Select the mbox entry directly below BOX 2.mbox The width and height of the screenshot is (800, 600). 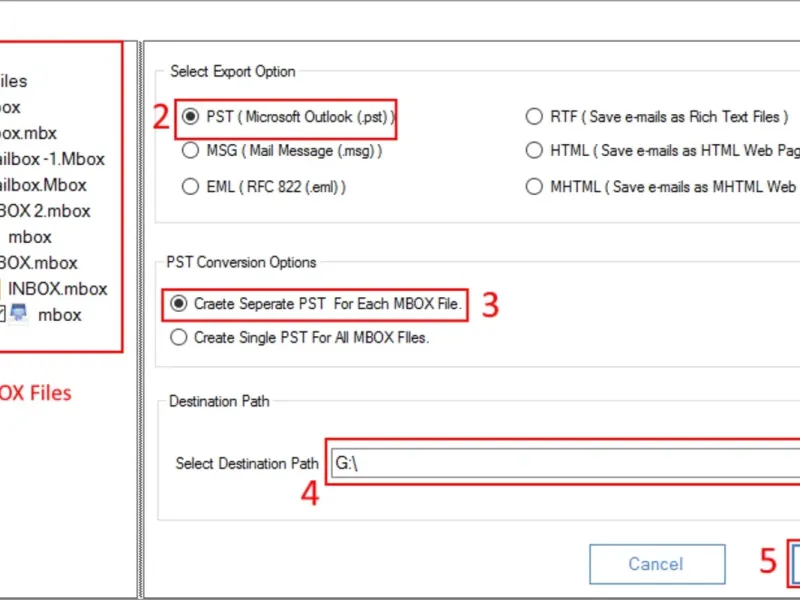(30, 237)
